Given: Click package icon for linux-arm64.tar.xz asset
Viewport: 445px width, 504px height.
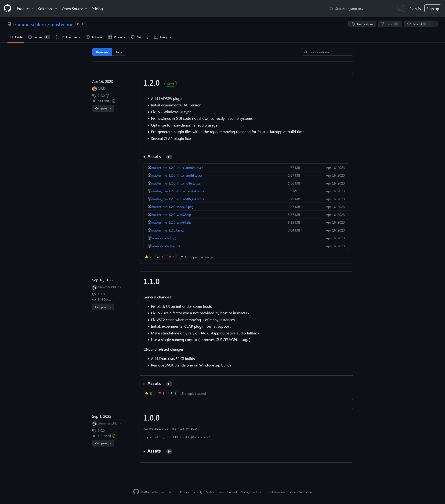Looking at the screenshot, I should [149, 168].
